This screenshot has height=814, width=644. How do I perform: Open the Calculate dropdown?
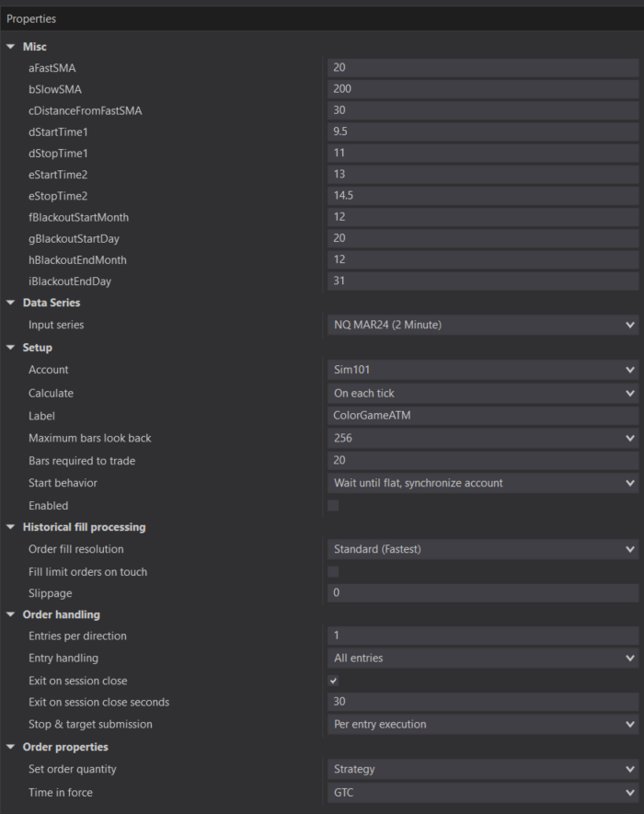click(482, 393)
